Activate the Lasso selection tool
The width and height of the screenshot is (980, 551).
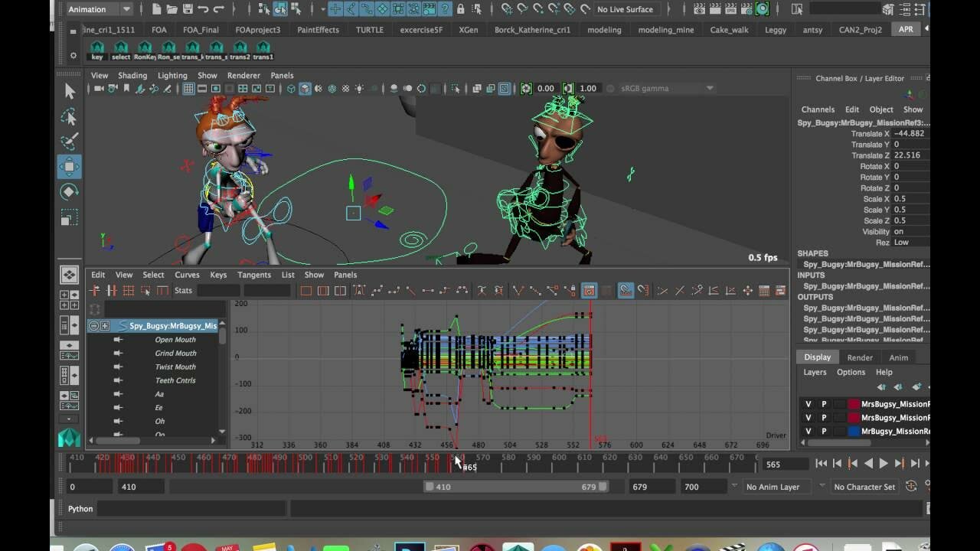(69, 117)
